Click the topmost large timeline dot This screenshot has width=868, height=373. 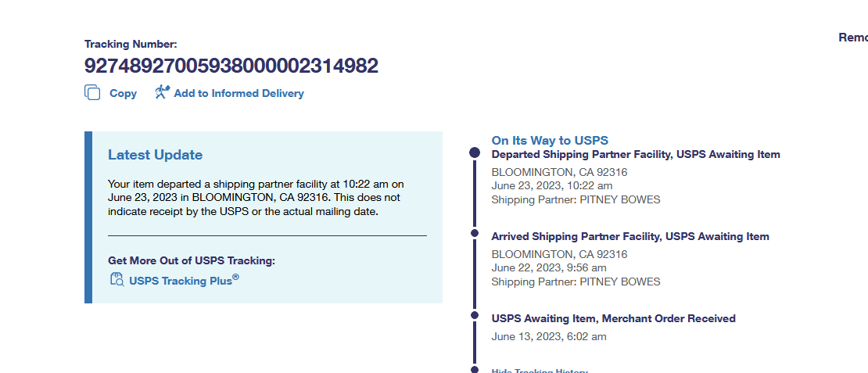(475, 153)
